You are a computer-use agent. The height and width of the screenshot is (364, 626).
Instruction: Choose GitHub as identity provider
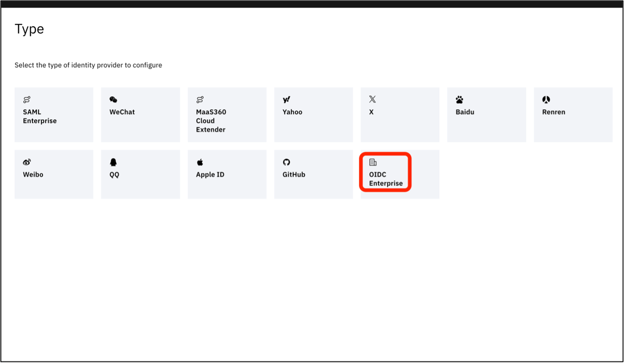[313, 174]
